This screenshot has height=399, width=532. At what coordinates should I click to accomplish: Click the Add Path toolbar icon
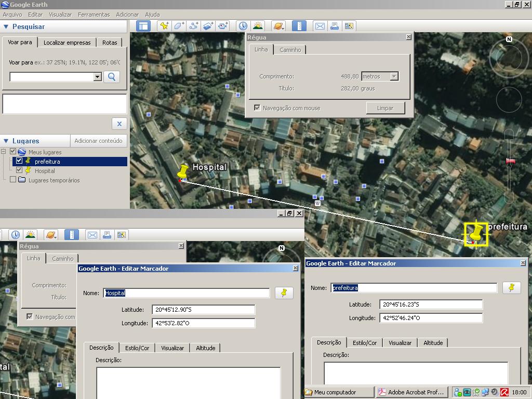tap(194, 26)
